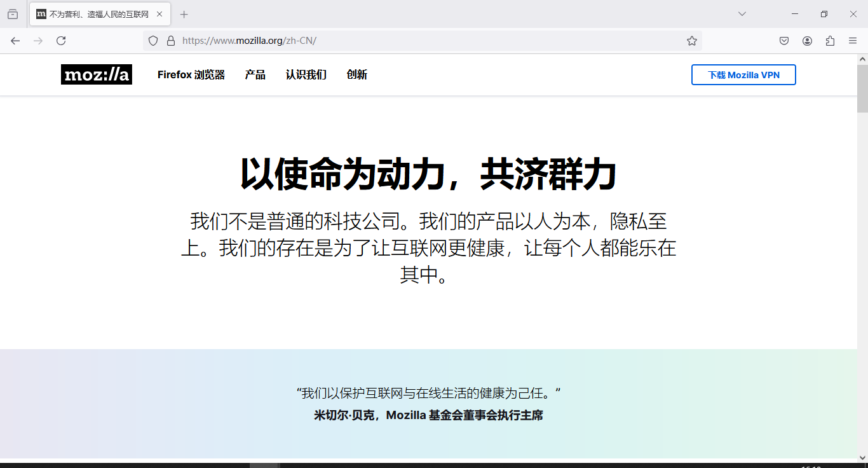Open the Firefox application menu

pyautogui.click(x=853, y=41)
